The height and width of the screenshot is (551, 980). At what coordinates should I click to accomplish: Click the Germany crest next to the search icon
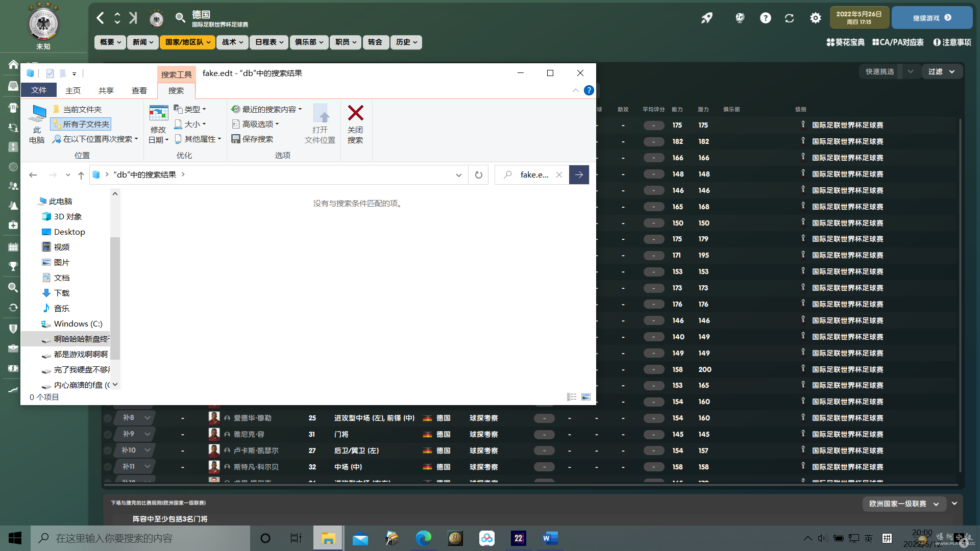(156, 19)
